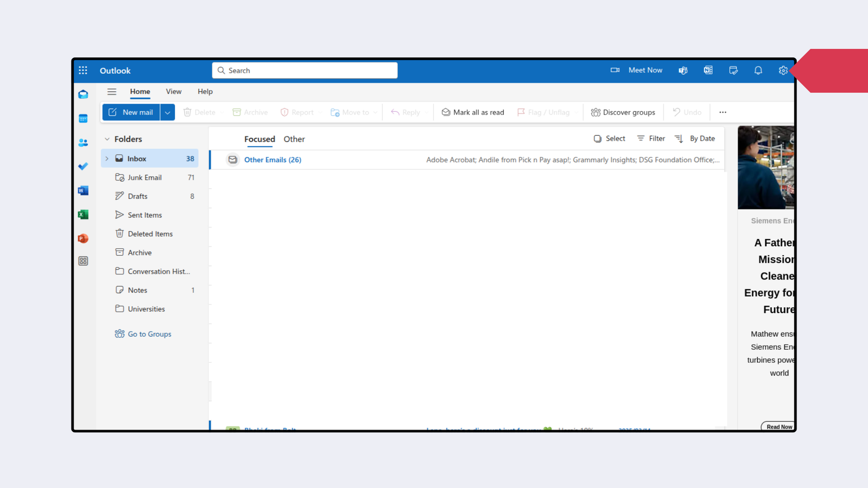Launch Excel from the app rail
This screenshot has height=488, width=868.
pos(83,214)
